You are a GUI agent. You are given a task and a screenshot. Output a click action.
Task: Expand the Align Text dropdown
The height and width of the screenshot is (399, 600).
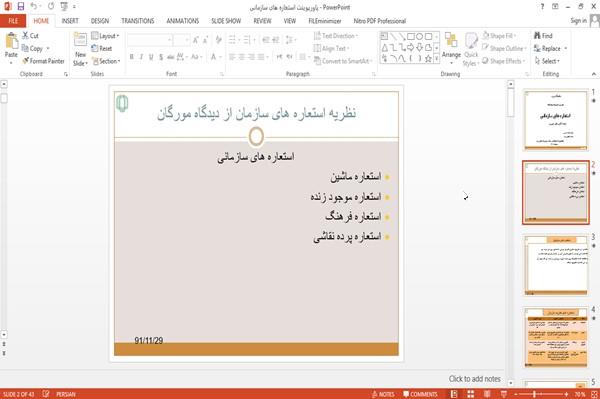[x=331, y=48]
